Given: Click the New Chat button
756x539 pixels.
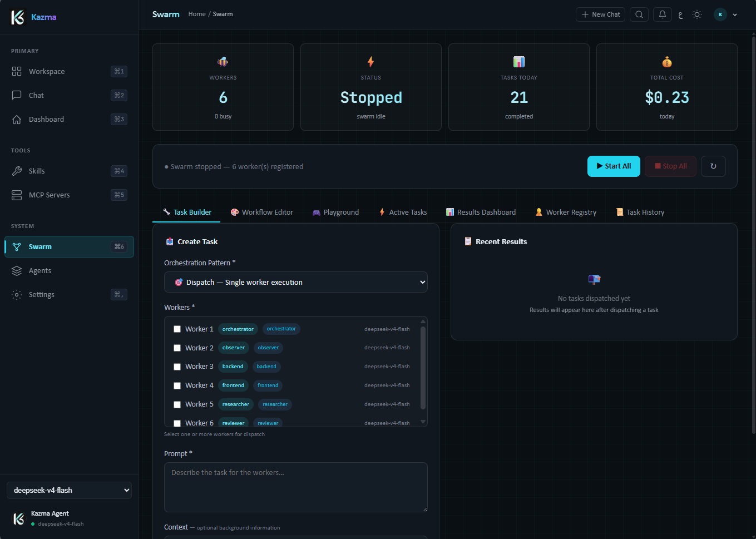Looking at the screenshot, I should (x=600, y=14).
